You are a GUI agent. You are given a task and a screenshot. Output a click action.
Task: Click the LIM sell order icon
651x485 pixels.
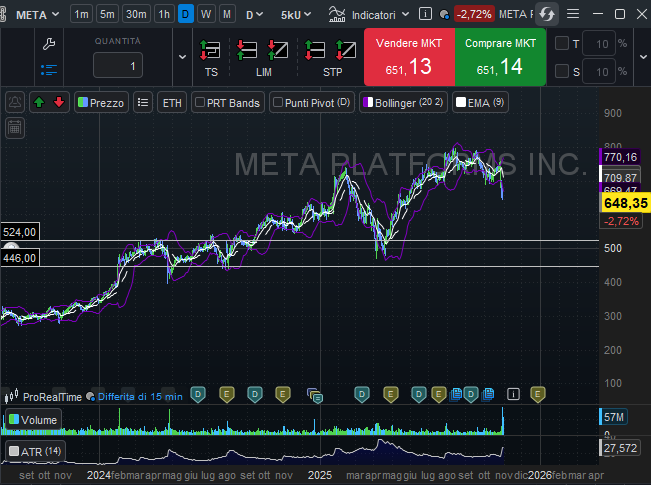(249, 50)
